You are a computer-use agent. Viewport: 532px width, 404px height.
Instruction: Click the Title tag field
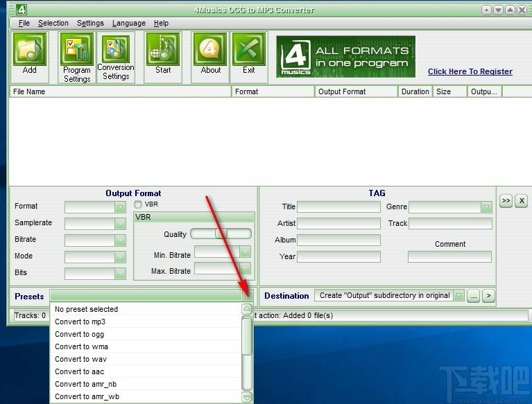point(338,207)
